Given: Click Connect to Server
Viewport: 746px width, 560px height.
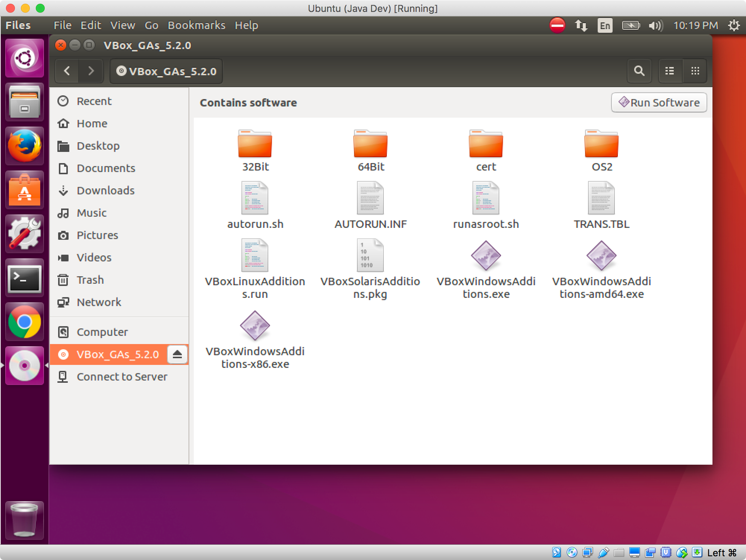Looking at the screenshot, I should (x=119, y=376).
